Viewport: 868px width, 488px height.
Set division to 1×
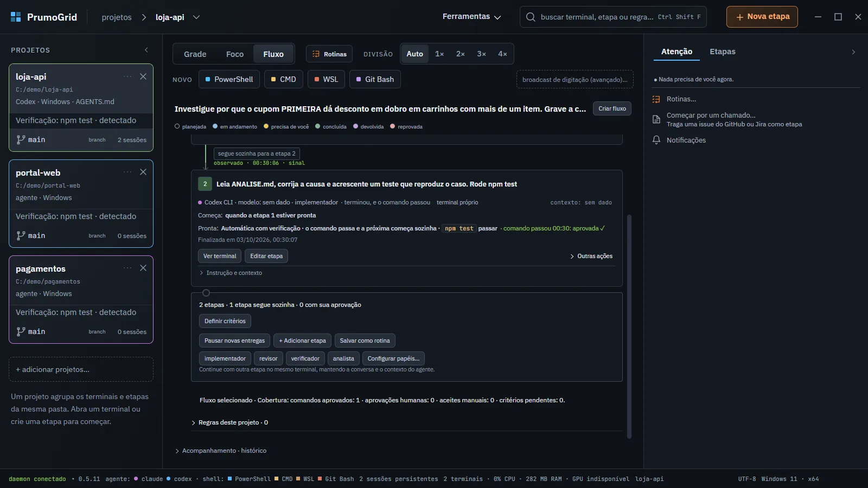pyautogui.click(x=439, y=54)
